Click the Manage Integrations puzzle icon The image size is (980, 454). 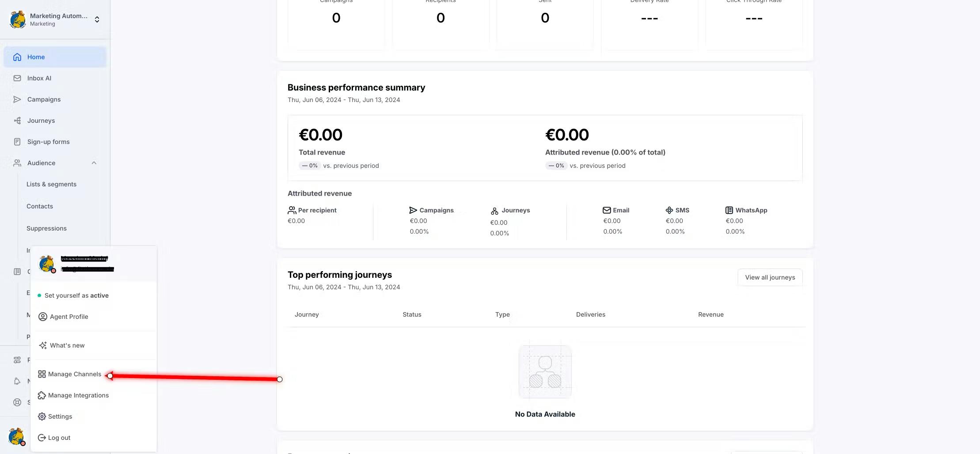click(42, 395)
